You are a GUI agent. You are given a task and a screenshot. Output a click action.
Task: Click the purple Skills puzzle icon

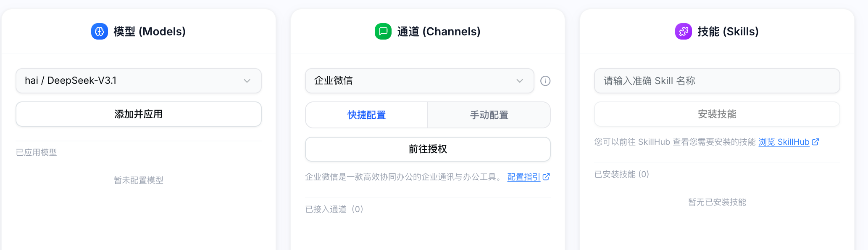click(x=683, y=32)
